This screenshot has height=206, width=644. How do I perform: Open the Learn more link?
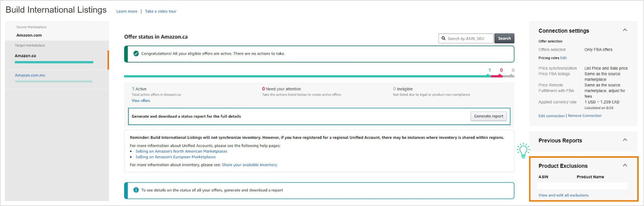(x=127, y=11)
